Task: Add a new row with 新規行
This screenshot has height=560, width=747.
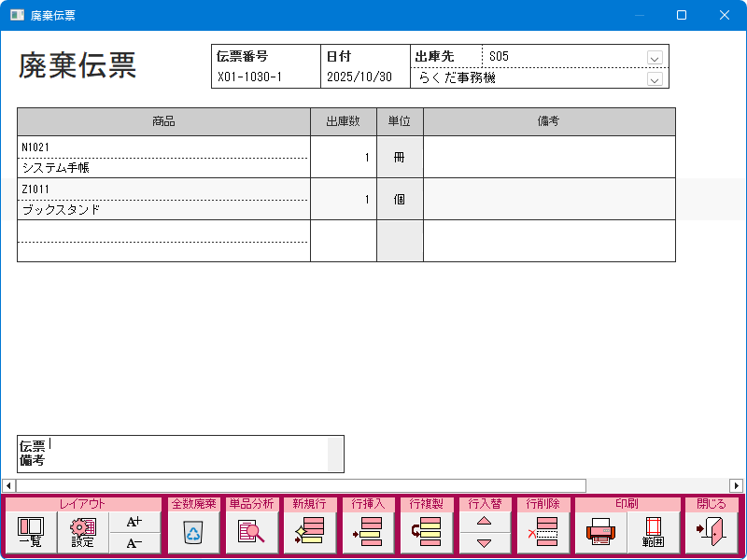Action: (309, 533)
